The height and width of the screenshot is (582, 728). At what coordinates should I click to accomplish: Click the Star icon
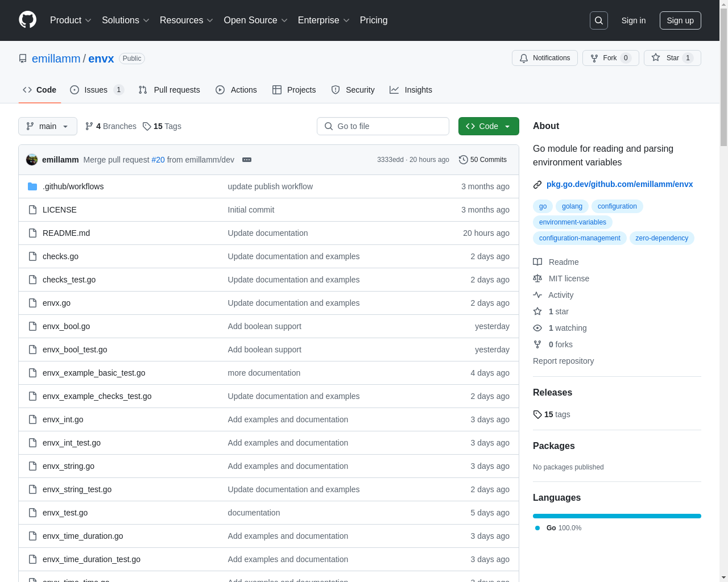coord(656,57)
